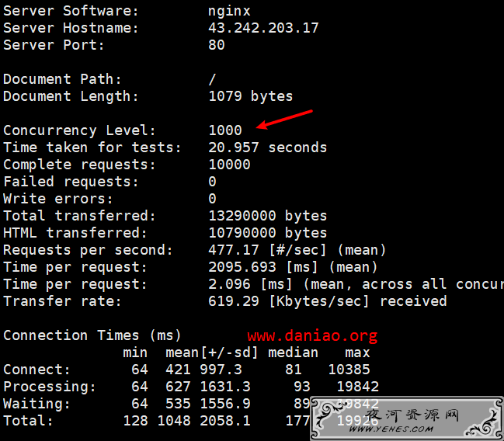504x441 pixels.
Task: Click the 'Total:' row label
Action: point(28,421)
